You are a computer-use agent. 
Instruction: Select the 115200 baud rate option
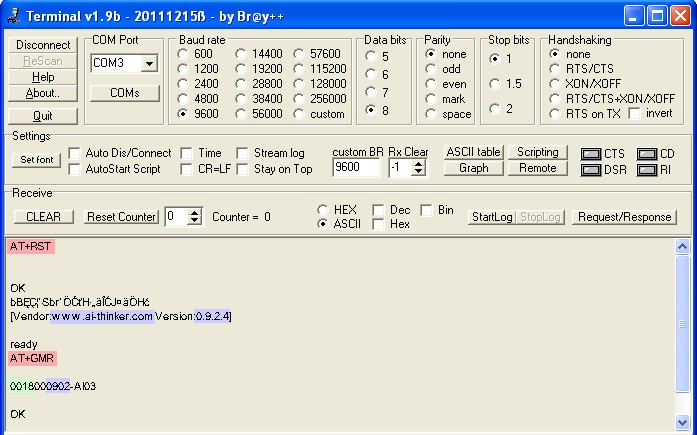pos(301,69)
